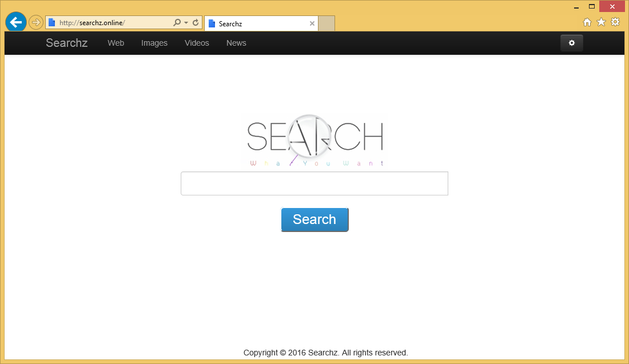Open the address bar dropdown arrow
The height and width of the screenshot is (364, 629).
click(x=185, y=22)
